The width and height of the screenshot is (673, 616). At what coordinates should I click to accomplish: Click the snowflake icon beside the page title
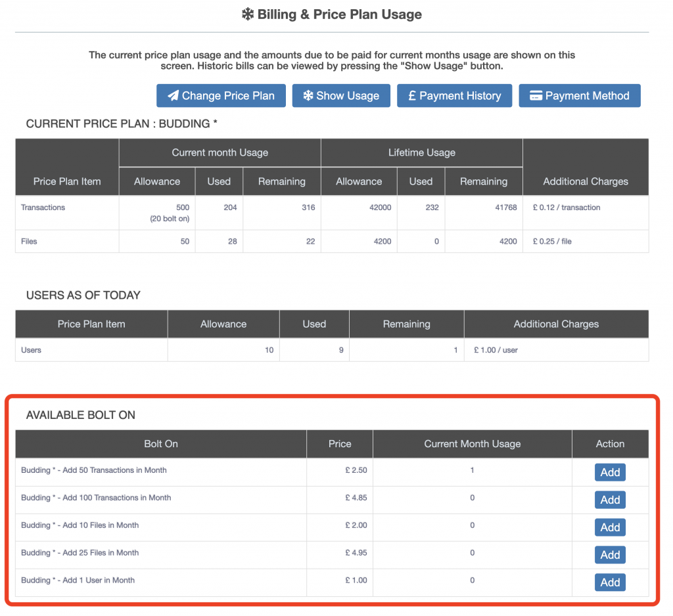pyautogui.click(x=248, y=14)
